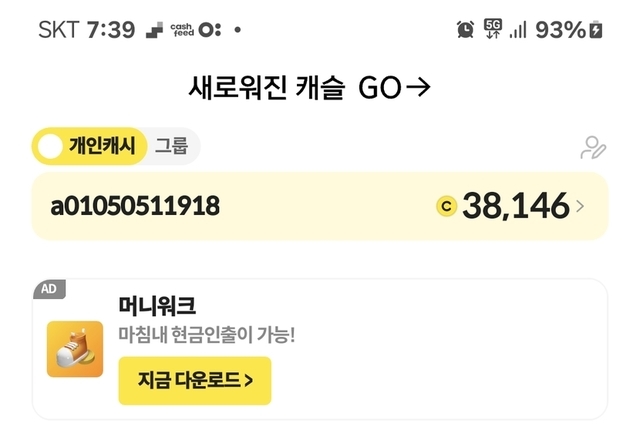
Task: Tap the signal strength bars icon
Action: point(517,30)
